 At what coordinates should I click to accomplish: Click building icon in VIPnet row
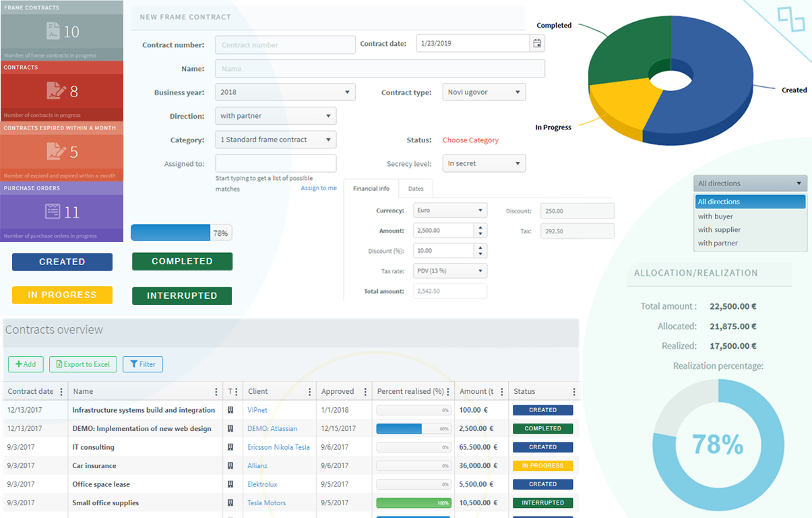click(230, 410)
